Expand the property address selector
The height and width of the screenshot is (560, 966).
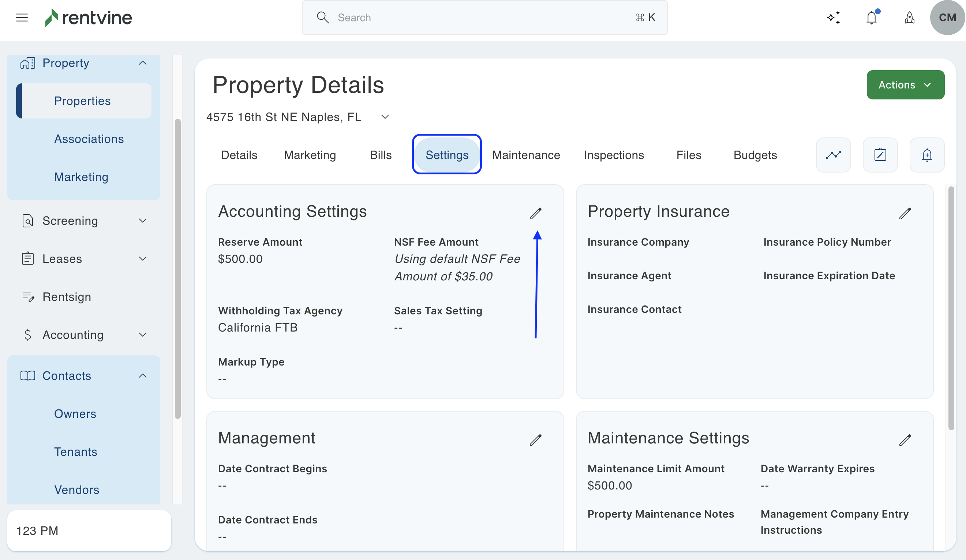(385, 117)
